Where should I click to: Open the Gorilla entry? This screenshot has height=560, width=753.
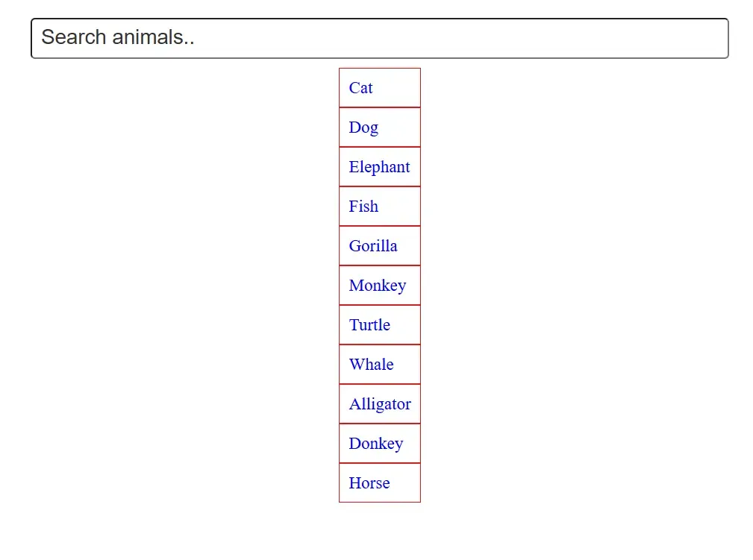coord(373,246)
